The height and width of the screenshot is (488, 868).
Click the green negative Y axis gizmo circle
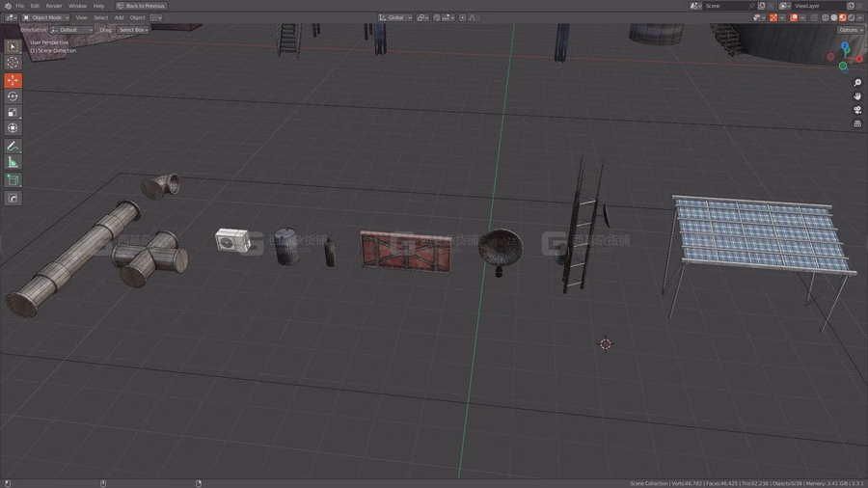[x=843, y=67]
